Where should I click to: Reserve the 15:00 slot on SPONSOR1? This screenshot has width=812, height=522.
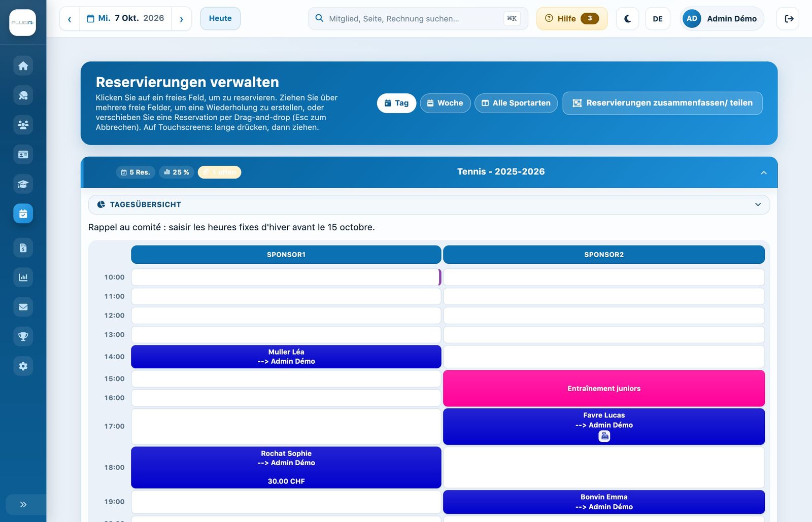(x=286, y=379)
